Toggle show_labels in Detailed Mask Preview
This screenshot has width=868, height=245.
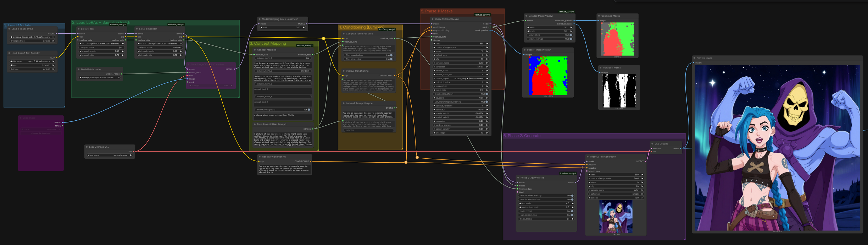(x=550, y=35)
